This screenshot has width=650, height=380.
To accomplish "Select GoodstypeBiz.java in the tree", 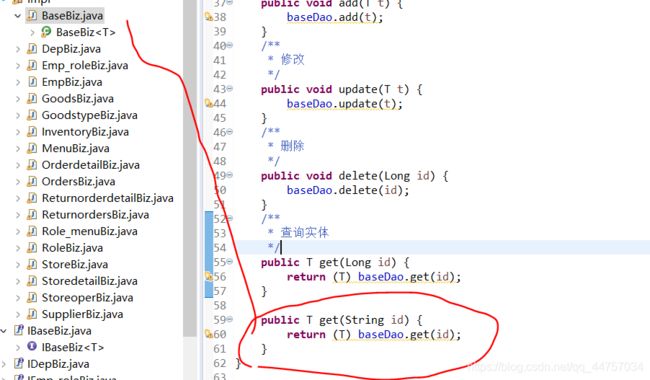I will [x=90, y=115].
